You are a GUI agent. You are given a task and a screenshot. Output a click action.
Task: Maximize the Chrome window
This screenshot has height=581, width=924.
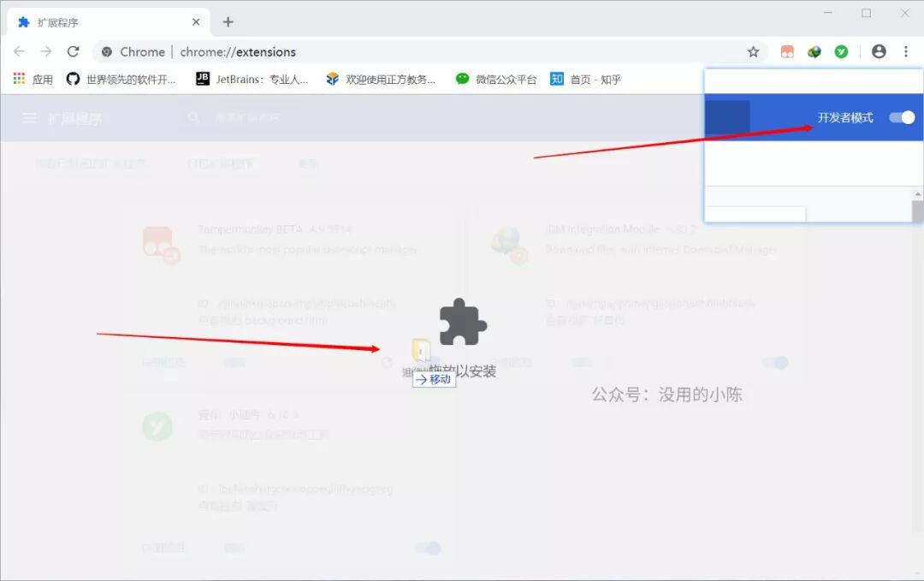[x=866, y=13]
